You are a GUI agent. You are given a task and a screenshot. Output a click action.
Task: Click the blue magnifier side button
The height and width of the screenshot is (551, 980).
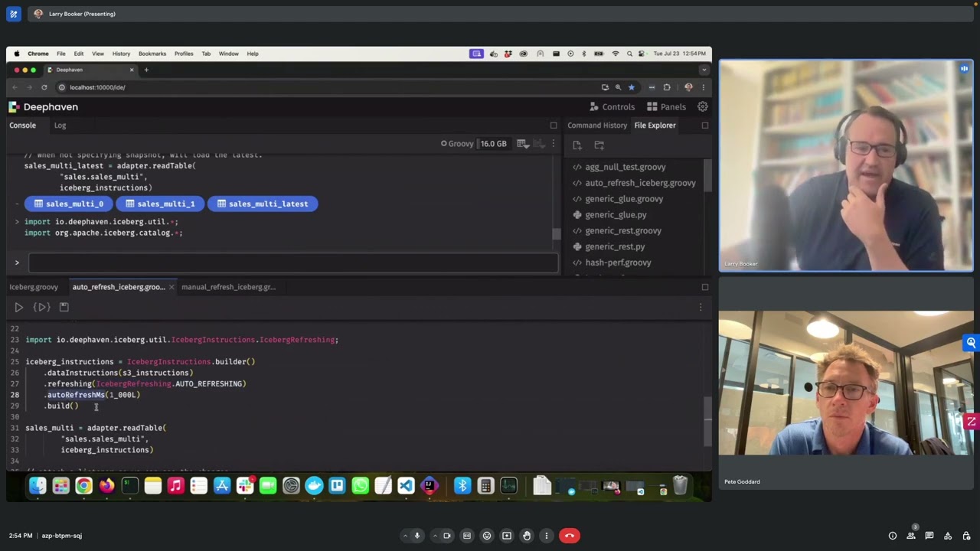pos(971,343)
